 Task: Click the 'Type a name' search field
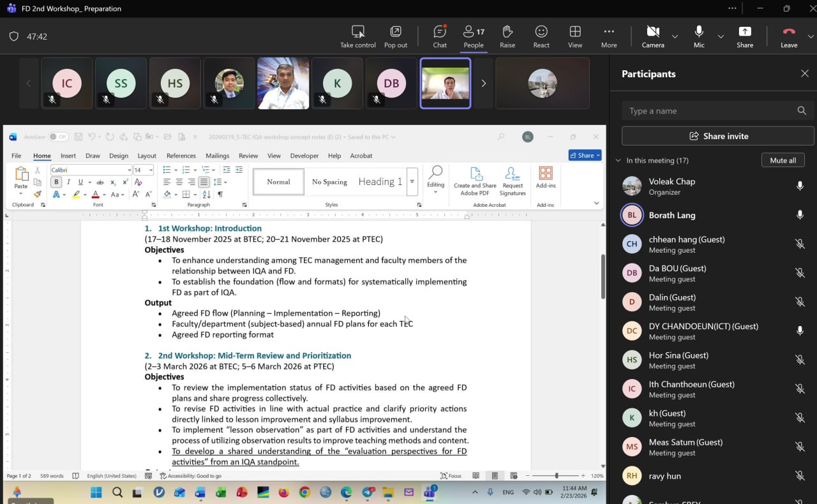click(708, 111)
